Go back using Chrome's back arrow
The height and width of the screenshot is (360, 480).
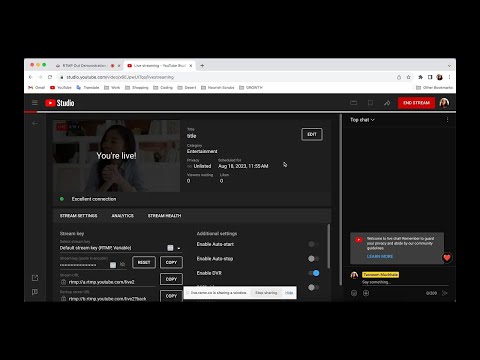[31, 77]
